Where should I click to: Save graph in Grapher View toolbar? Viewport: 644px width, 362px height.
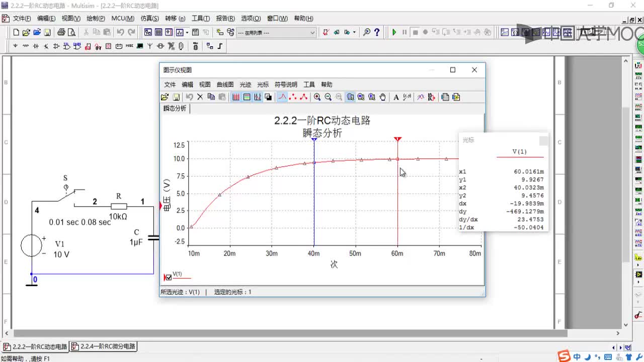176,97
